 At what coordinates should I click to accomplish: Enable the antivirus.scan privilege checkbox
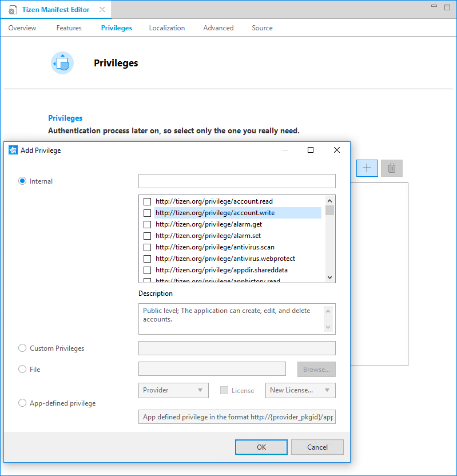click(x=148, y=247)
